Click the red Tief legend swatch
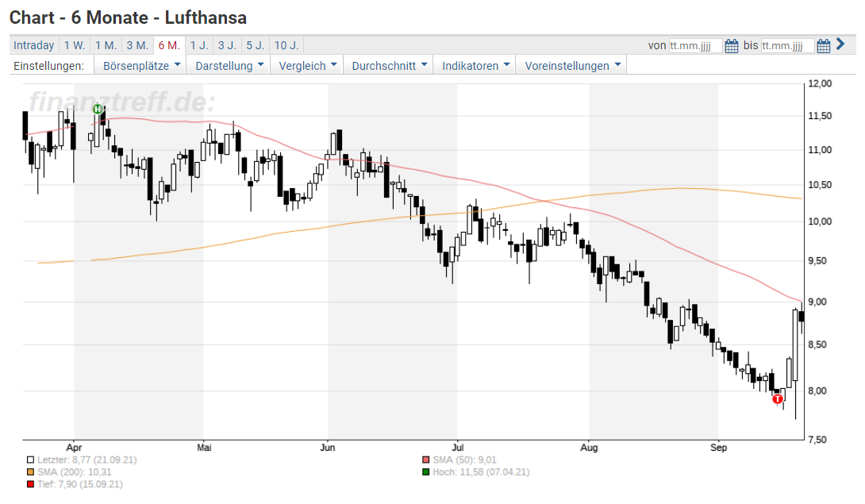The image size is (865, 504). click(x=30, y=484)
